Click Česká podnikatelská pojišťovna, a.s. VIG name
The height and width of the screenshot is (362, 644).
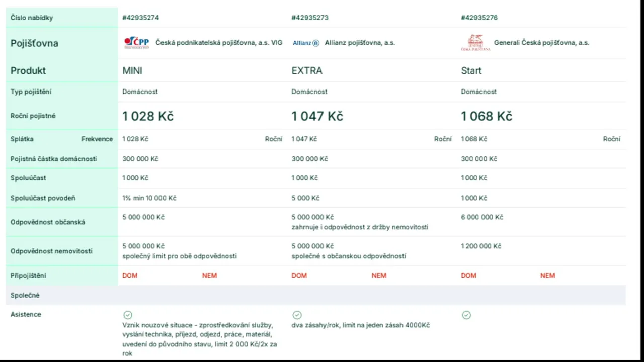(x=219, y=43)
